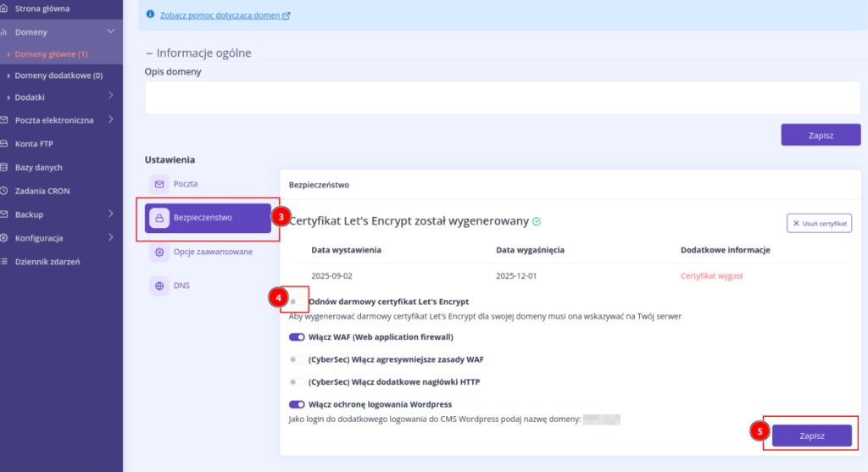Collapse the Domeny sidebar section
The image size is (868, 472).
[x=110, y=32]
